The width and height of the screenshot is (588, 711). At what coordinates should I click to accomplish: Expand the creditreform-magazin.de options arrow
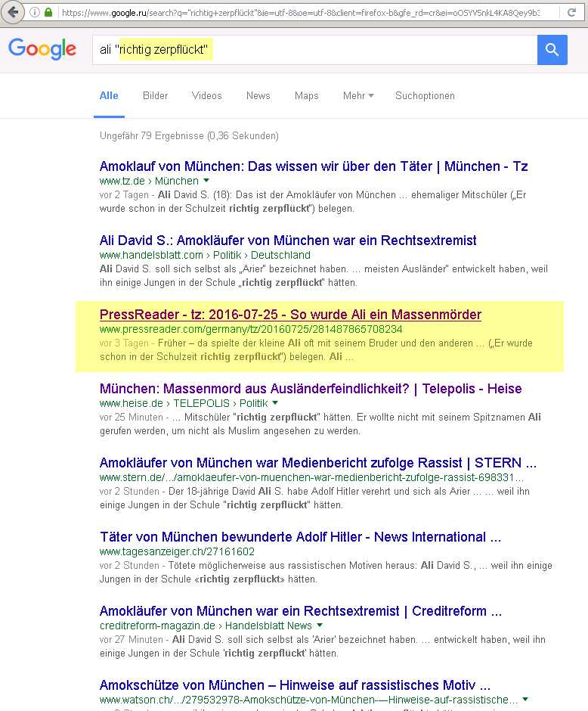[x=320, y=625]
